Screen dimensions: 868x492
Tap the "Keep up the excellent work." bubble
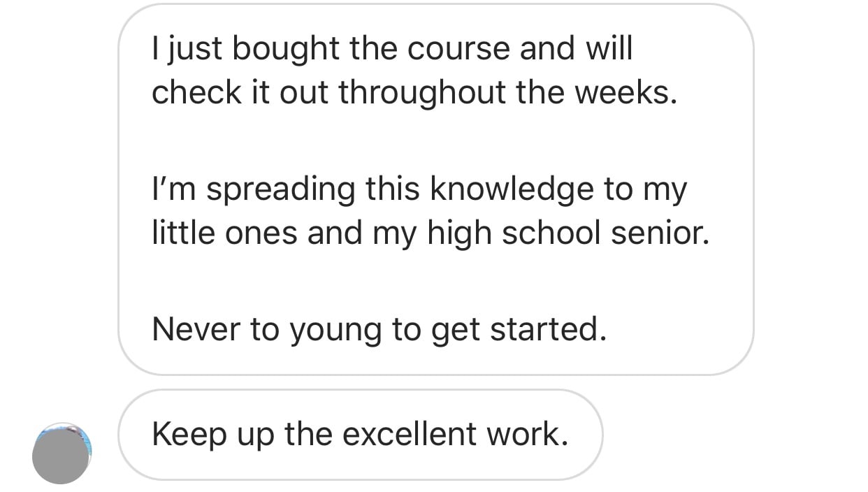tap(360, 435)
